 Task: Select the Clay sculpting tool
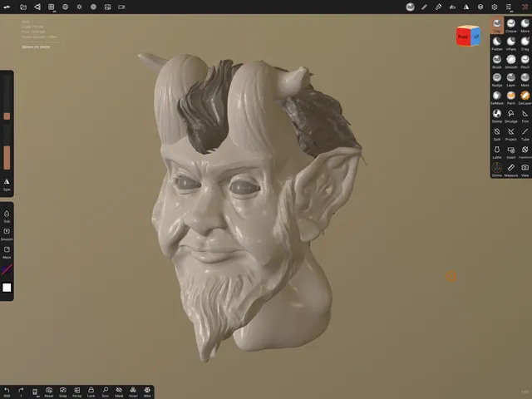(x=497, y=26)
